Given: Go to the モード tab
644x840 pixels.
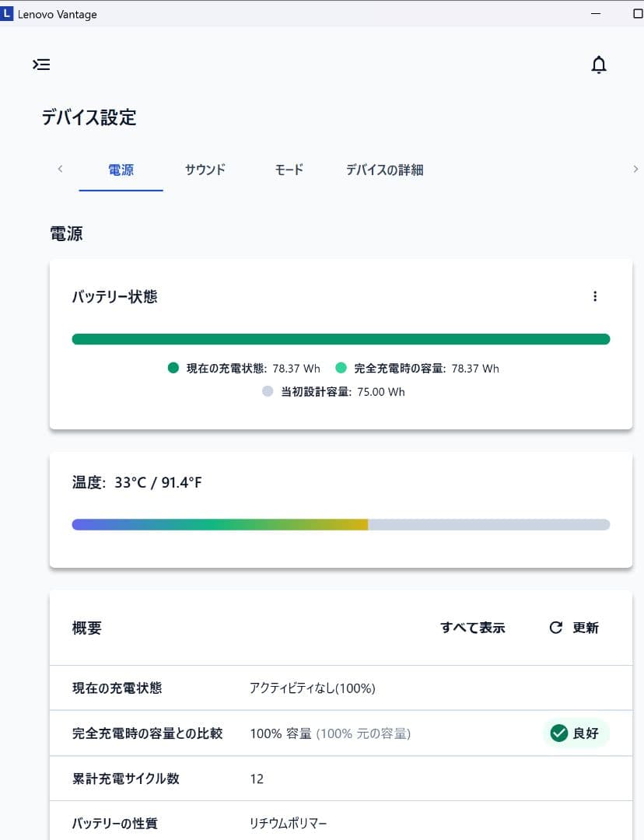Looking at the screenshot, I should [x=289, y=170].
